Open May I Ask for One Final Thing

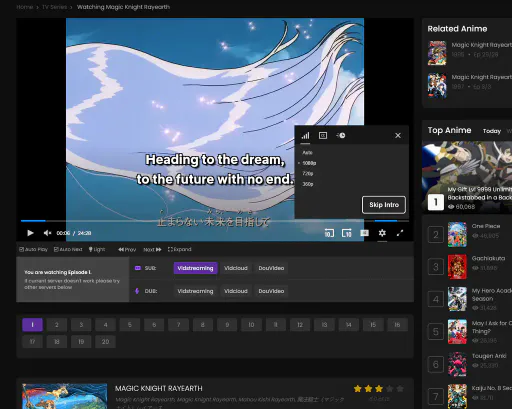point(492,327)
